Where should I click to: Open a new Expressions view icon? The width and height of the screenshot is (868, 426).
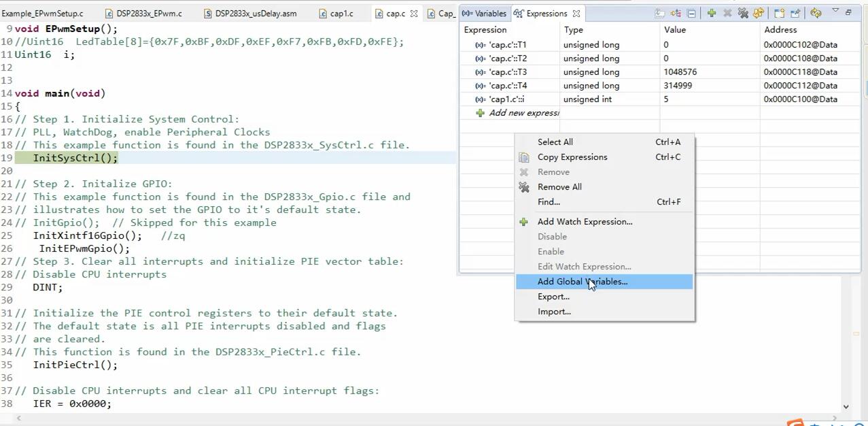coord(779,13)
